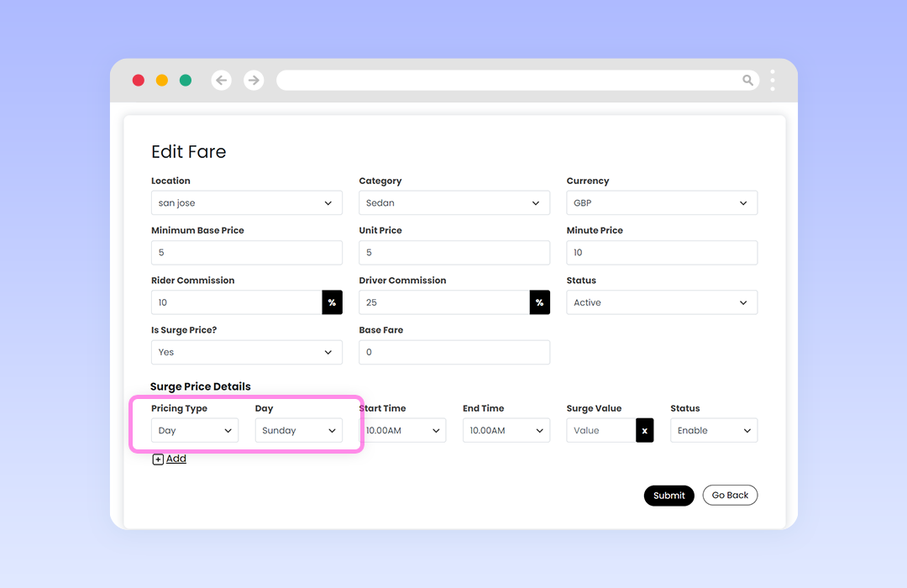Click the yellow minimize dot
Screen dimensions: 907x588
click(x=162, y=81)
